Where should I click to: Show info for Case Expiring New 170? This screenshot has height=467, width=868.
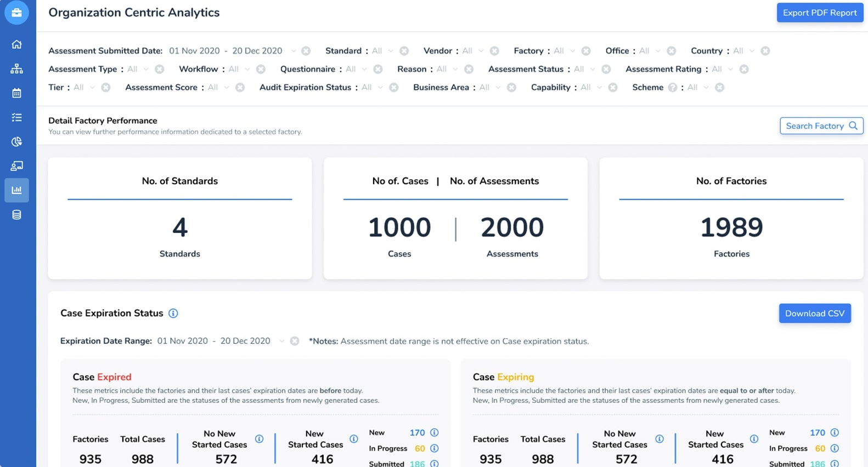[x=835, y=432]
